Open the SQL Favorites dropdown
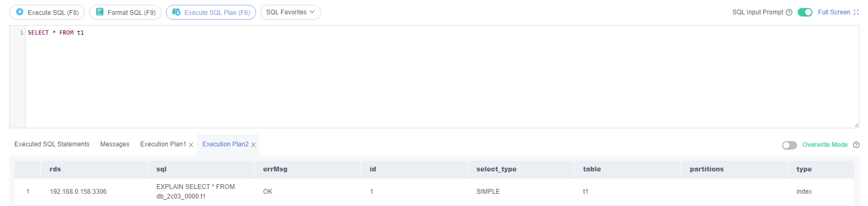Image resolution: width=868 pixels, height=206 pixels. (x=290, y=12)
